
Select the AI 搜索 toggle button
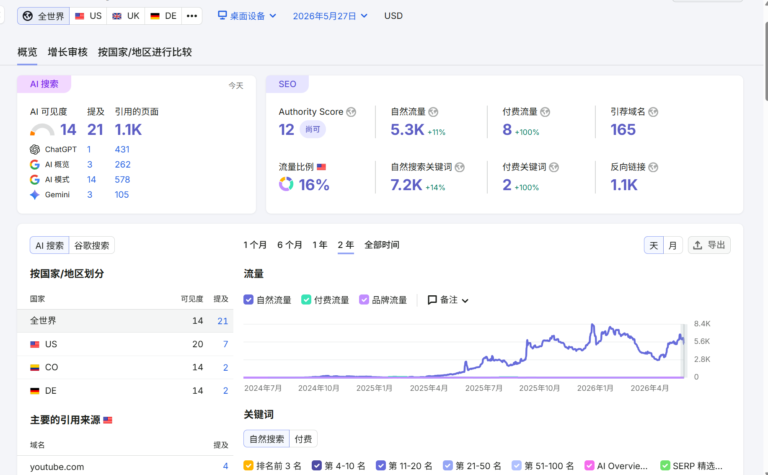(x=49, y=245)
